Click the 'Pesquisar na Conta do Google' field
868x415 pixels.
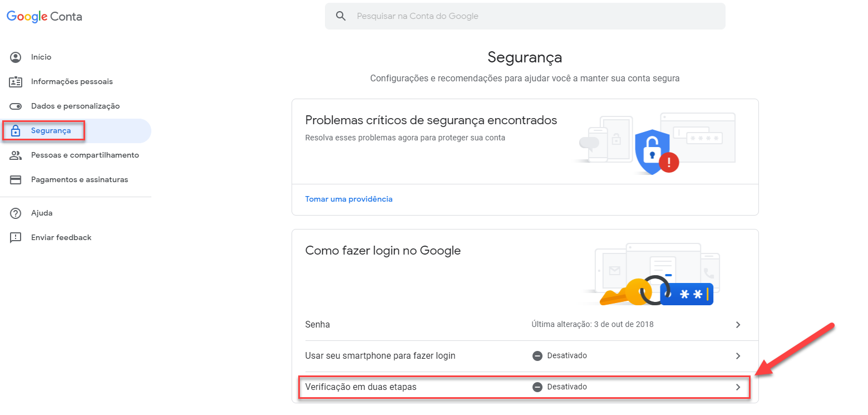click(525, 16)
